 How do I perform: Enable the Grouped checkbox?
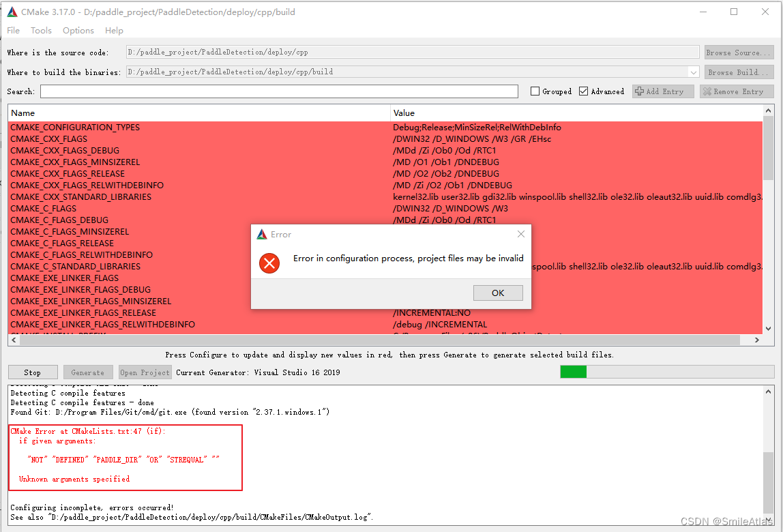[x=535, y=91]
